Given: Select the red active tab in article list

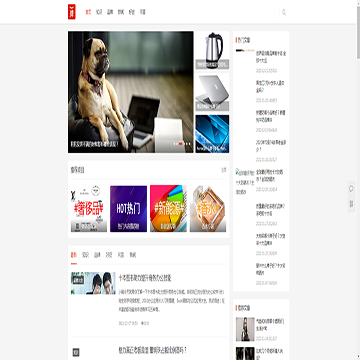Looking at the screenshot, I should pos(74,255).
